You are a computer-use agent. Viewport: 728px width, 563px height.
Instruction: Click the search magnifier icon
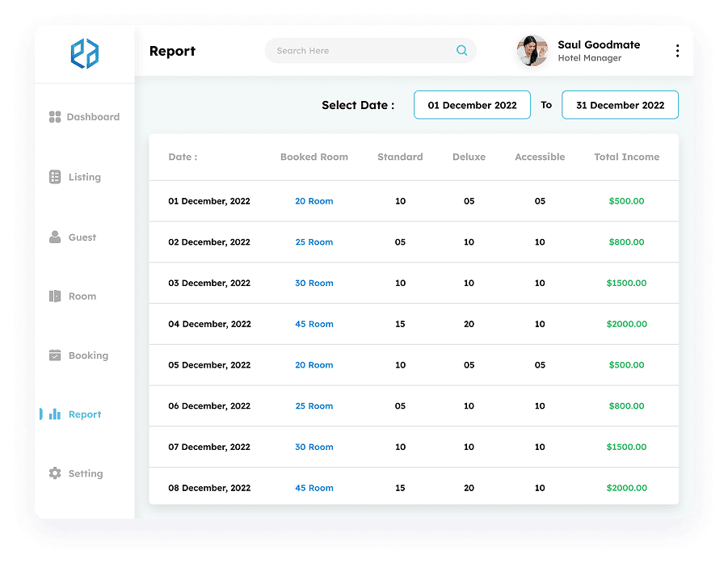point(461,50)
